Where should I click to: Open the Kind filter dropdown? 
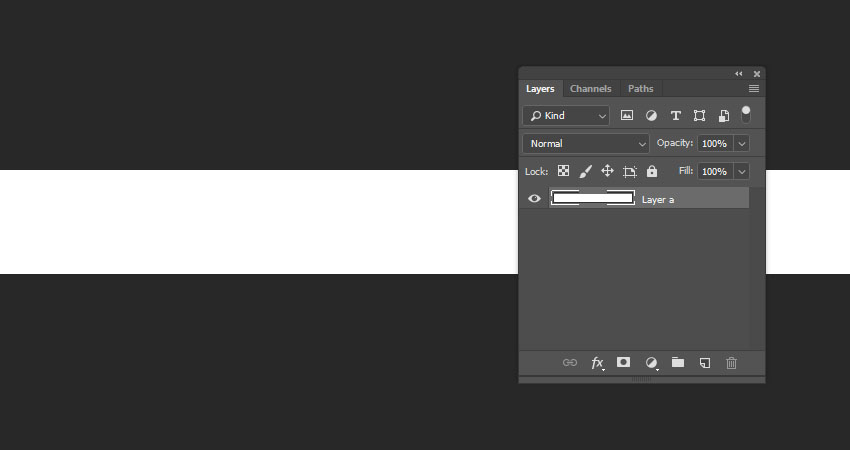[566, 116]
